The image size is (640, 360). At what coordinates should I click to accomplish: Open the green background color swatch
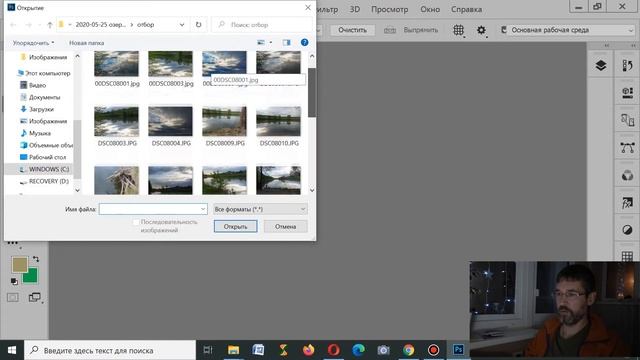click(32, 277)
